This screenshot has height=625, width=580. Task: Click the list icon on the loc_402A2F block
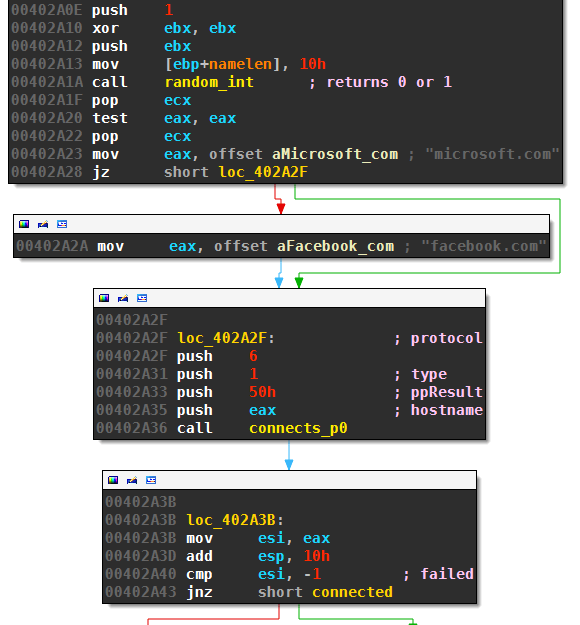point(142,298)
